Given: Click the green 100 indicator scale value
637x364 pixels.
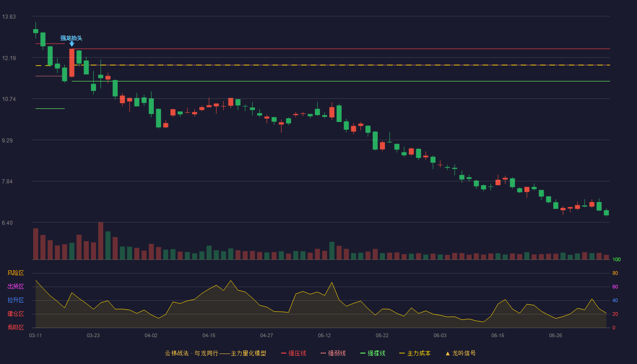Looking at the screenshot, I should (x=617, y=260).
